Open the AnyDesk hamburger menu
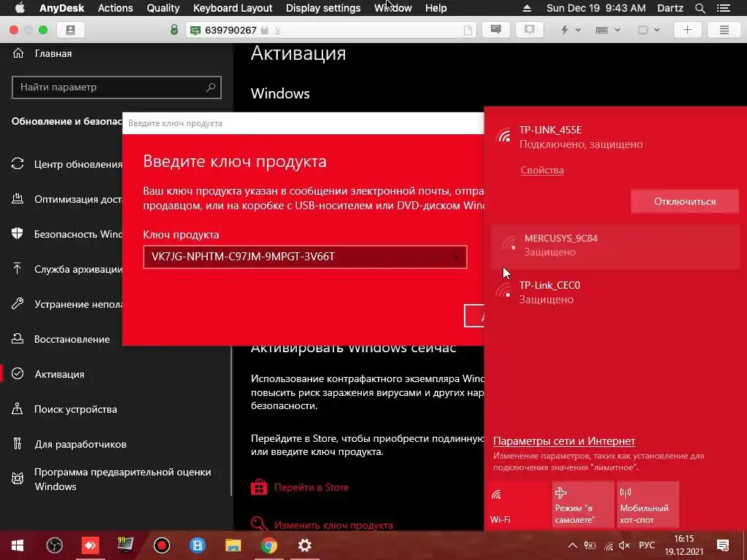 pos(724,30)
